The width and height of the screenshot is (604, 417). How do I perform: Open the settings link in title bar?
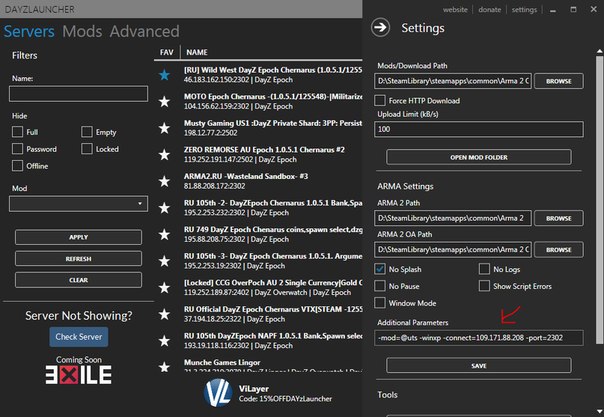(524, 10)
